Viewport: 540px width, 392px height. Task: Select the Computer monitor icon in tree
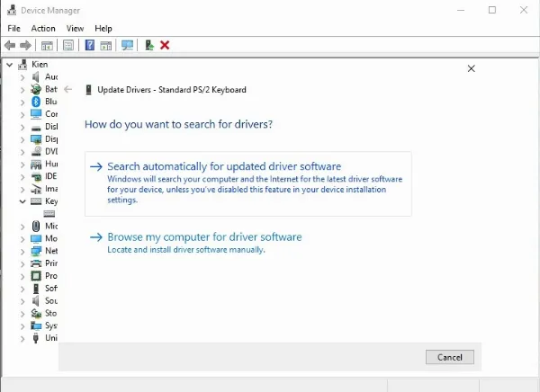(x=36, y=114)
